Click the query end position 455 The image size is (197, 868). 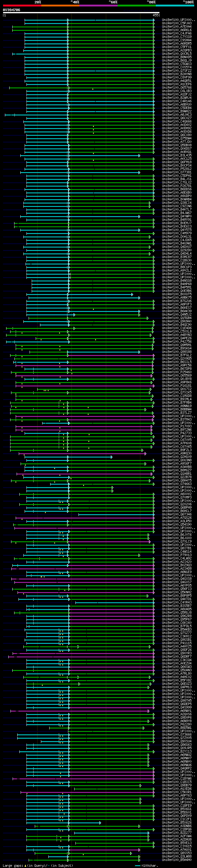coord(155,15)
